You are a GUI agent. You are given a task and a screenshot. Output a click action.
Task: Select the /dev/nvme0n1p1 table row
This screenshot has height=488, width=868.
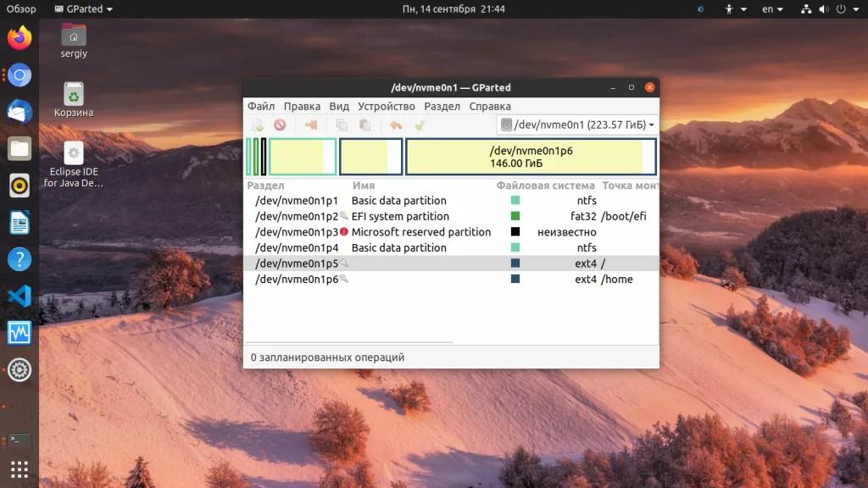tap(451, 201)
